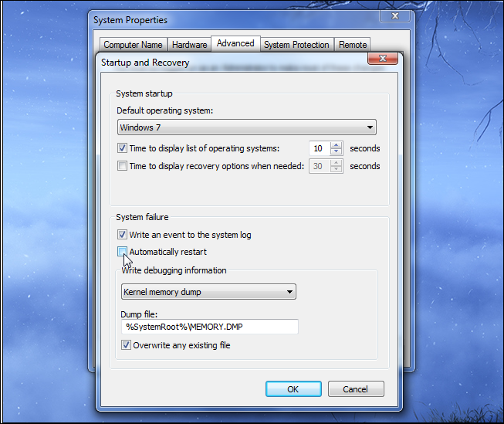Click the Dump file path field
504x424 pixels.
click(210, 327)
